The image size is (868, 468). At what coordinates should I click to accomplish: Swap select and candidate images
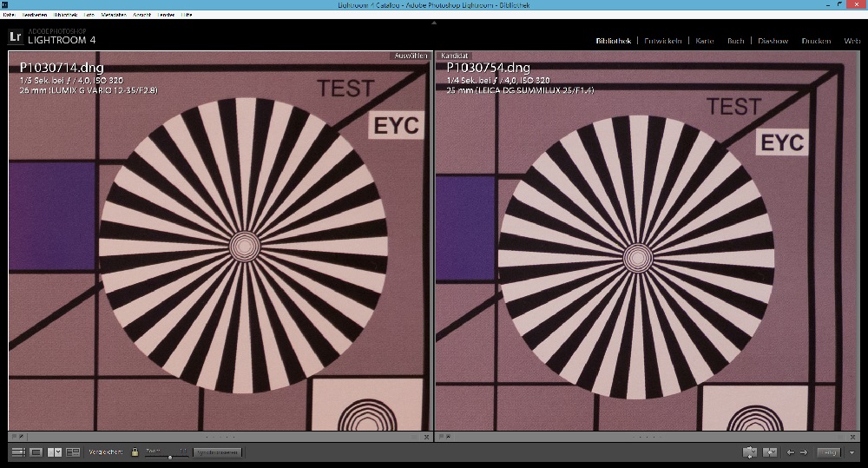point(750,452)
